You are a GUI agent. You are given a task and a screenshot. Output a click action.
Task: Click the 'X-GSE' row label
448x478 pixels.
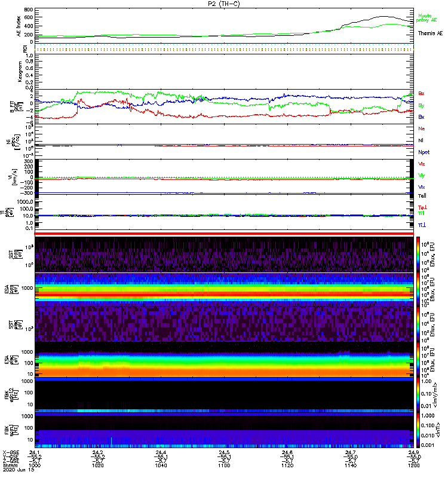coord(11,452)
